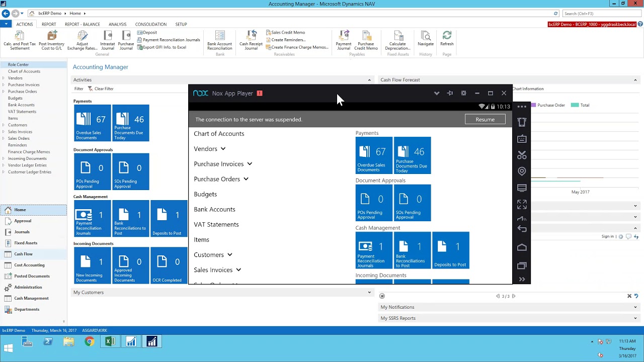
Task: Expand Customers chevron in Nox app
Action: point(229,255)
